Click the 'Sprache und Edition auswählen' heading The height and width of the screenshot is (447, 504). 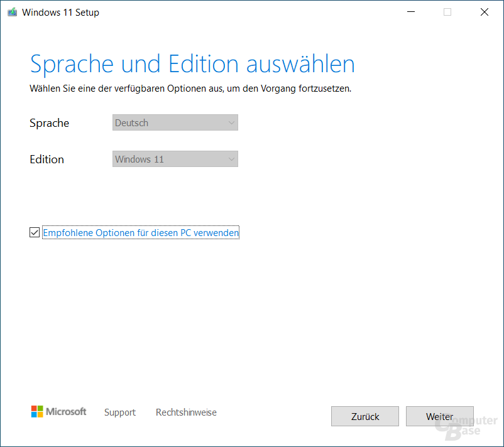click(192, 64)
